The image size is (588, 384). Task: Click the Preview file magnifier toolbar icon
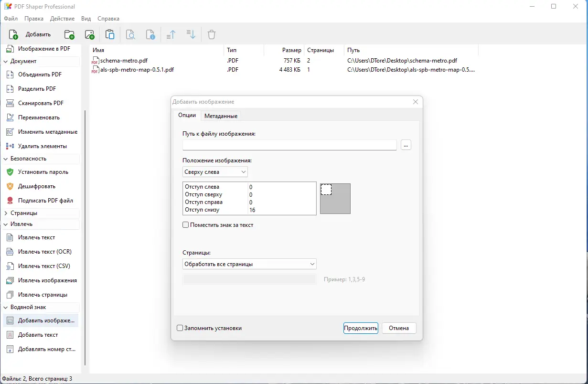[130, 34]
